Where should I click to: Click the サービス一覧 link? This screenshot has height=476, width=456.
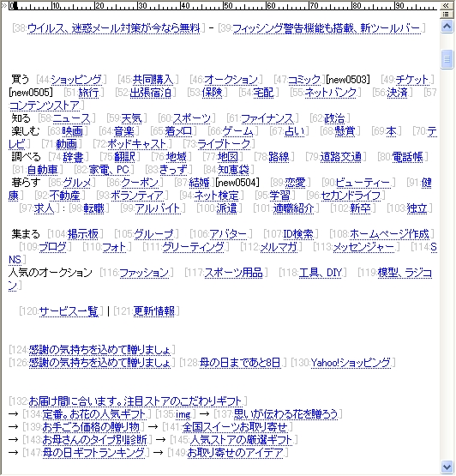point(69,311)
